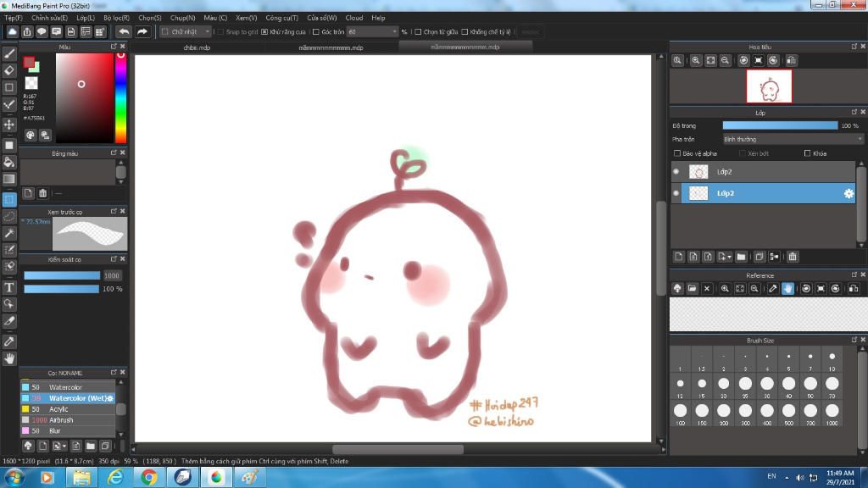
Task: Open the Cửa sổ(W) menu
Action: click(322, 18)
